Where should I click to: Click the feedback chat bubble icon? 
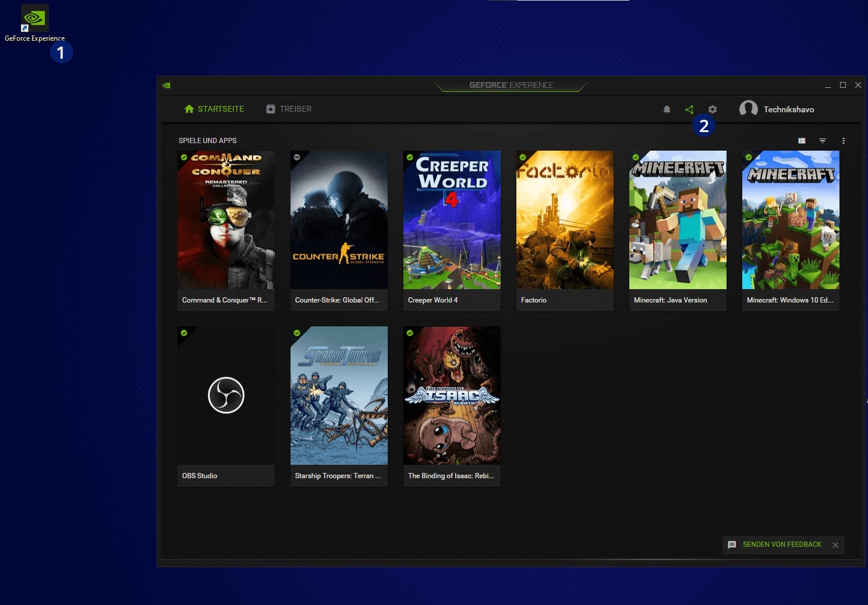click(x=732, y=544)
